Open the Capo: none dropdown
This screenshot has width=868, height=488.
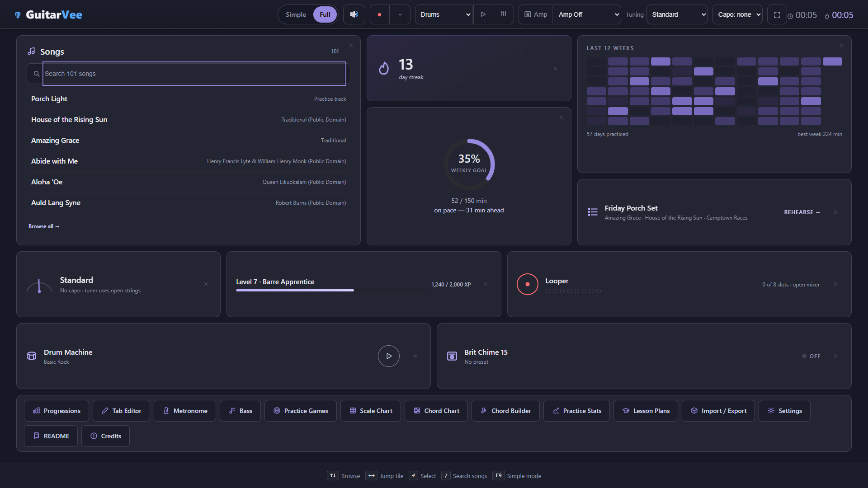pyautogui.click(x=737, y=14)
